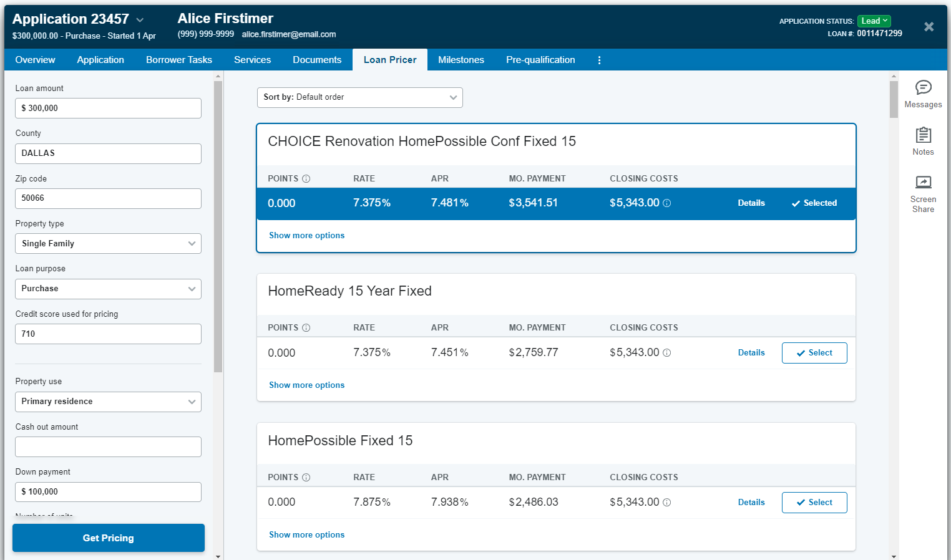Viewport: 951px width, 560px height.
Task: Click Points info icon in HomeReady card
Action: pos(306,328)
